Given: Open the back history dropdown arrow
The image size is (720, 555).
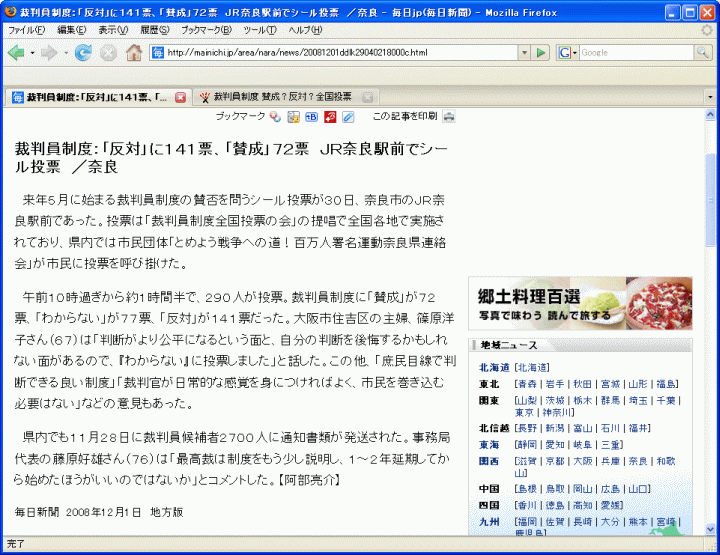Looking at the screenshot, I should point(34,52).
